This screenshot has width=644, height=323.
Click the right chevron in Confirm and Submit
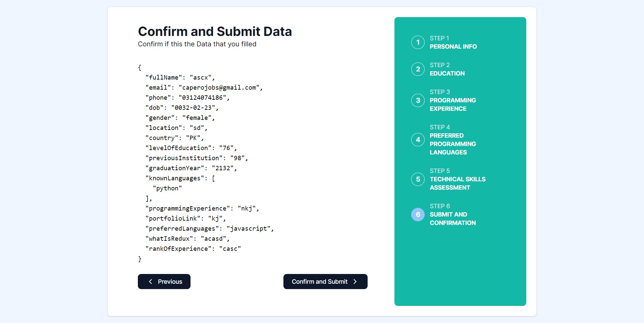click(355, 282)
